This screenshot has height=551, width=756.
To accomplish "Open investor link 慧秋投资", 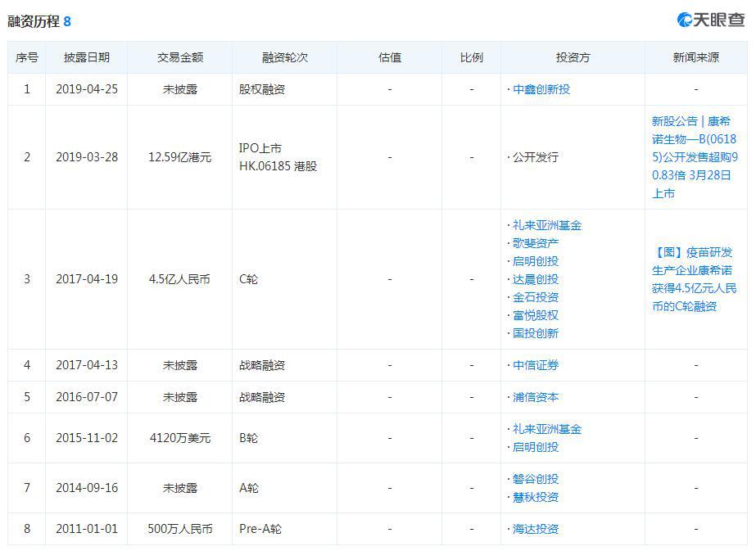I will 536,497.
